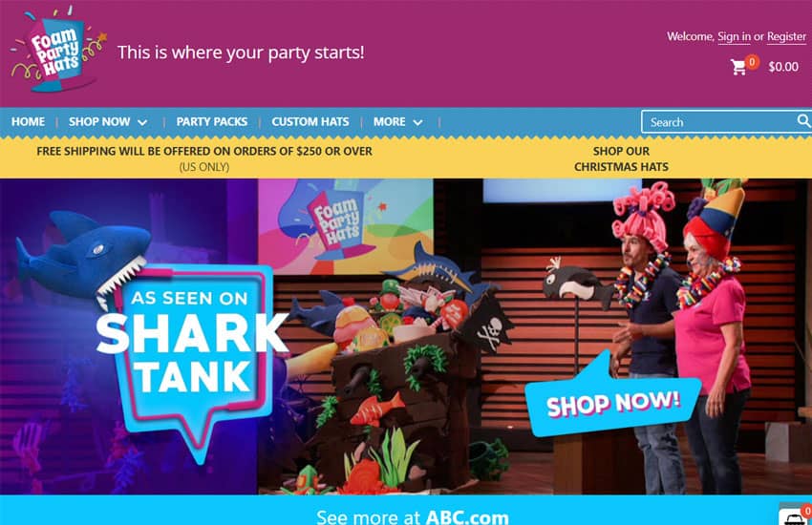Click the Sign in link
The width and height of the screenshot is (812, 525).
pos(734,36)
